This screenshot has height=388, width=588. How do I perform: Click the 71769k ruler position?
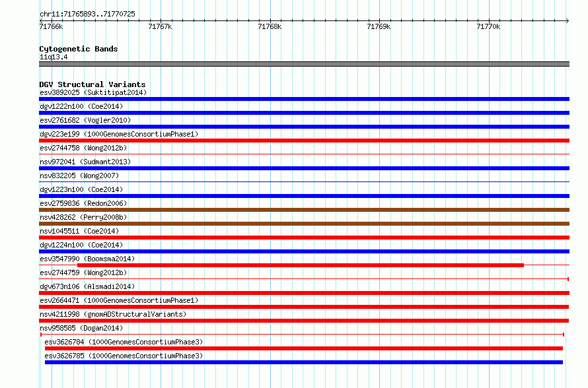point(379,26)
